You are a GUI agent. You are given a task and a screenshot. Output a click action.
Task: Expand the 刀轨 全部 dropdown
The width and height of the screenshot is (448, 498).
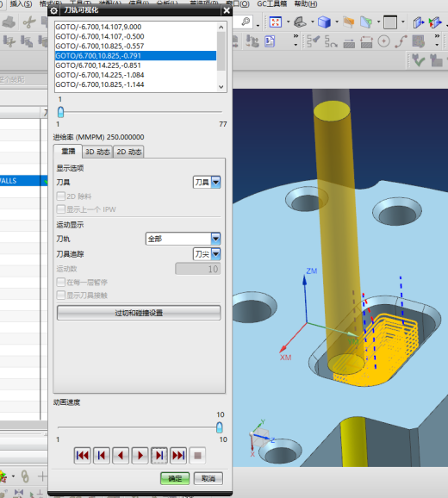point(183,239)
